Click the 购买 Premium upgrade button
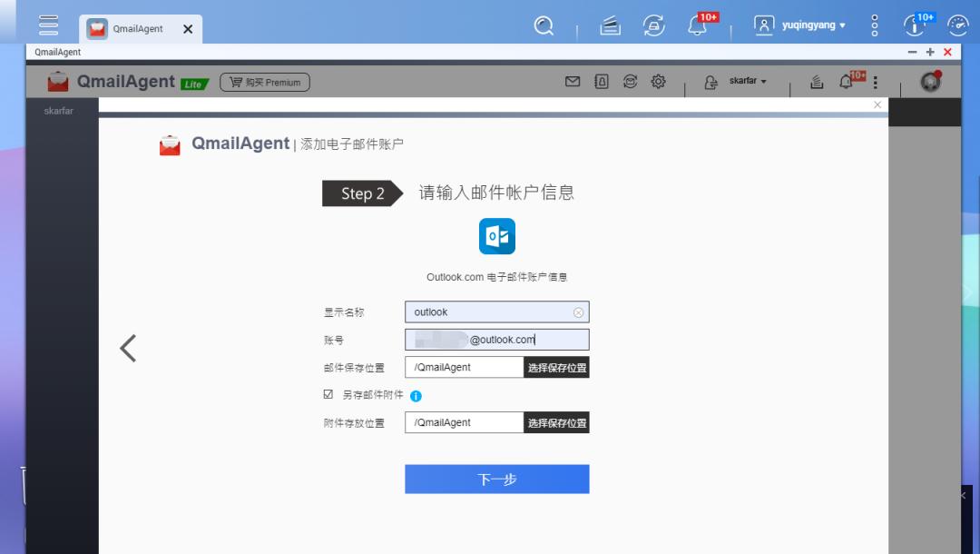Image resolution: width=980 pixels, height=554 pixels. point(264,82)
